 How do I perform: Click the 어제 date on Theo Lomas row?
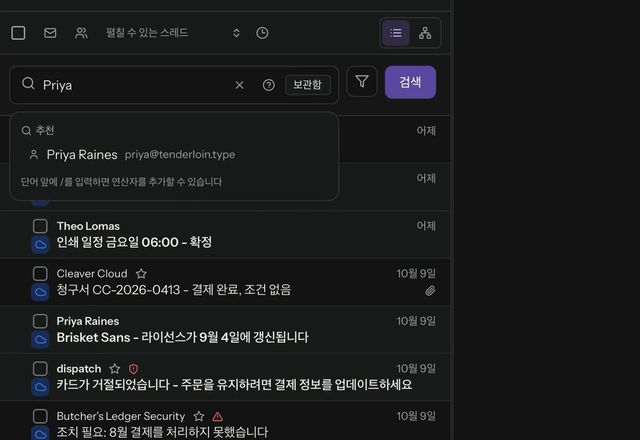click(x=426, y=226)
